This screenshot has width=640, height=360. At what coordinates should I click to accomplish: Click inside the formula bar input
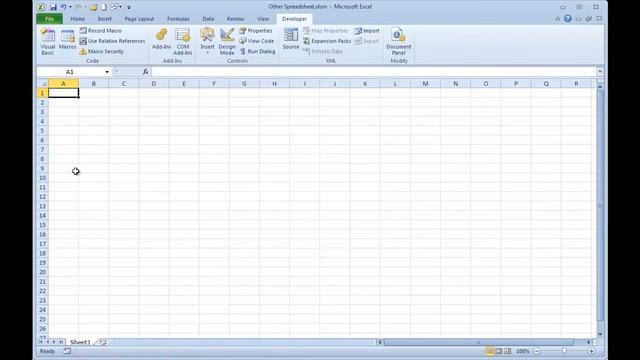373,72
